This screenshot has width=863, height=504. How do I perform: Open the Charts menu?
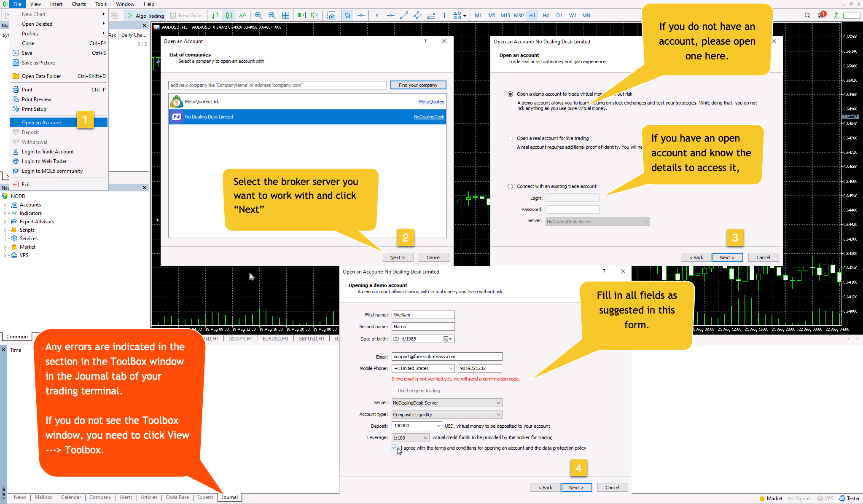pyautogui.click(x=78, y=4)
